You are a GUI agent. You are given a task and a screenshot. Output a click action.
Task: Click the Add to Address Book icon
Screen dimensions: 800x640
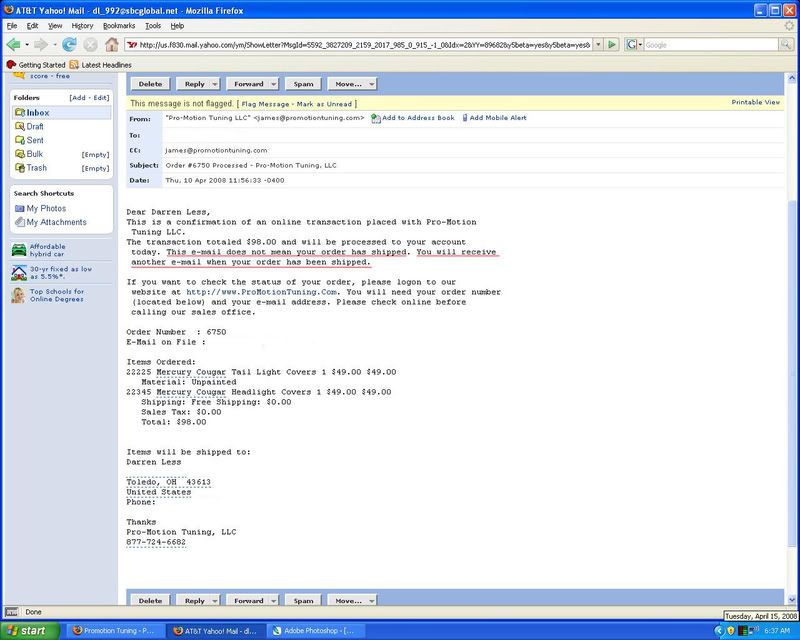pyautogui.click(x=376, y=118)
